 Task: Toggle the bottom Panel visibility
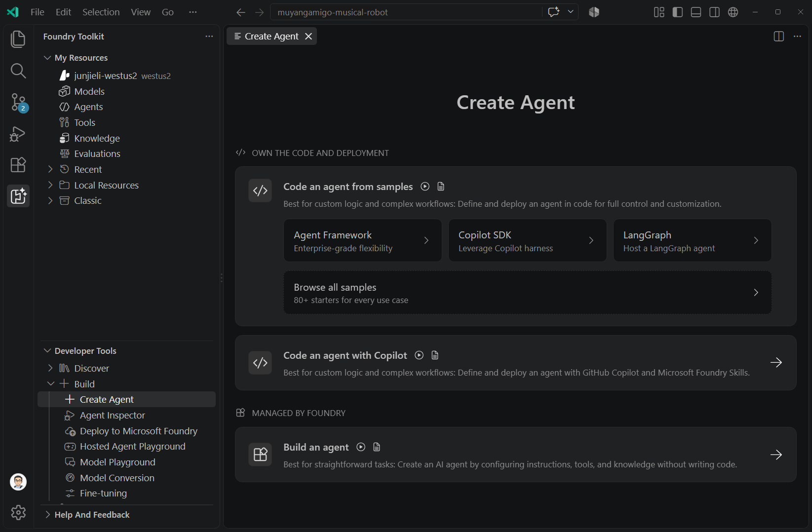tap(696, 12)
